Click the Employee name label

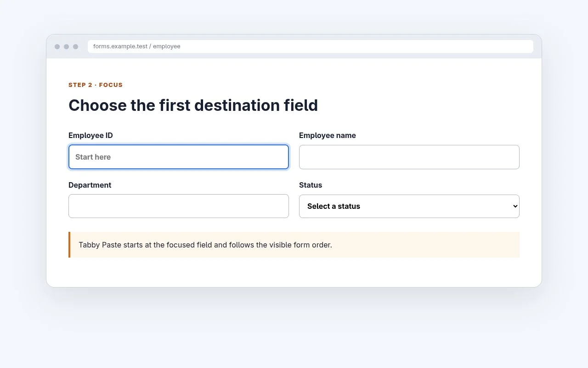328,135
